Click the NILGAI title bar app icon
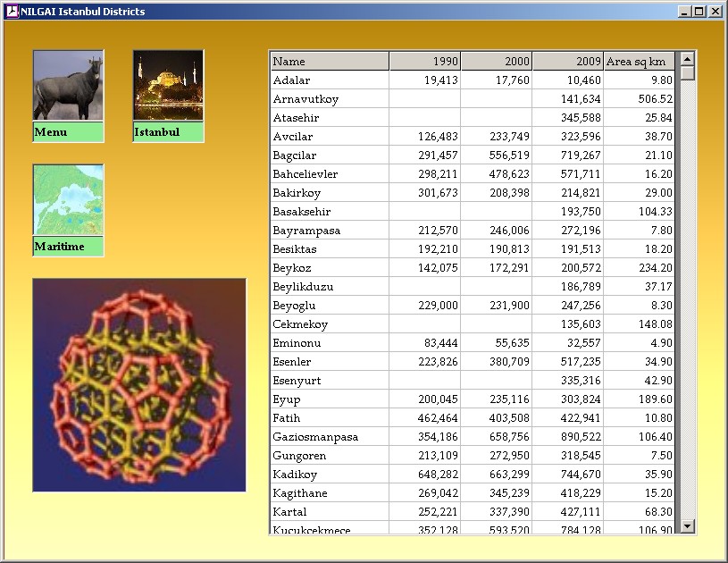This screenshot has width=728, height=563. 12,12
